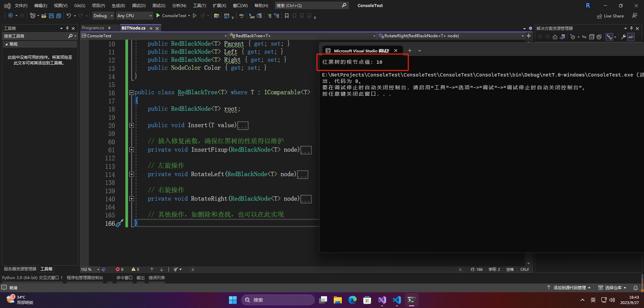Click the Send Feedback person icon
Screen dimensions: 644x308
634,16
